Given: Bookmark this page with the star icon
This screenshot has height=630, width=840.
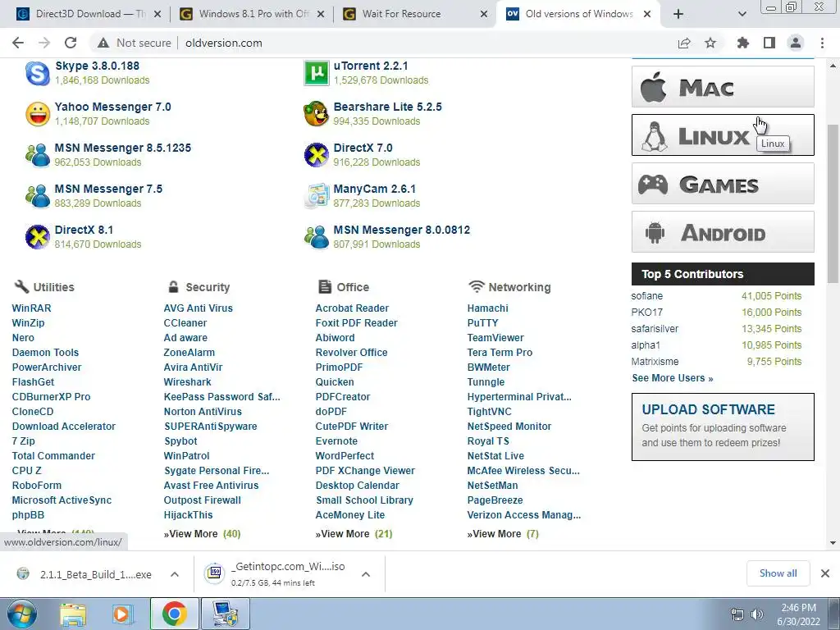Looking at the screenshot, I should point(710,43).
